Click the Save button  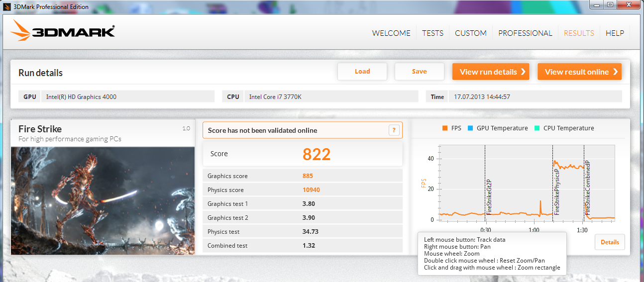click(420, 72)
